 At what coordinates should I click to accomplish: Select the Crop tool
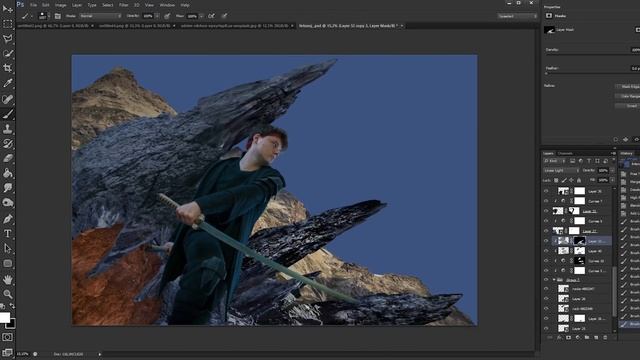point(7,68)
